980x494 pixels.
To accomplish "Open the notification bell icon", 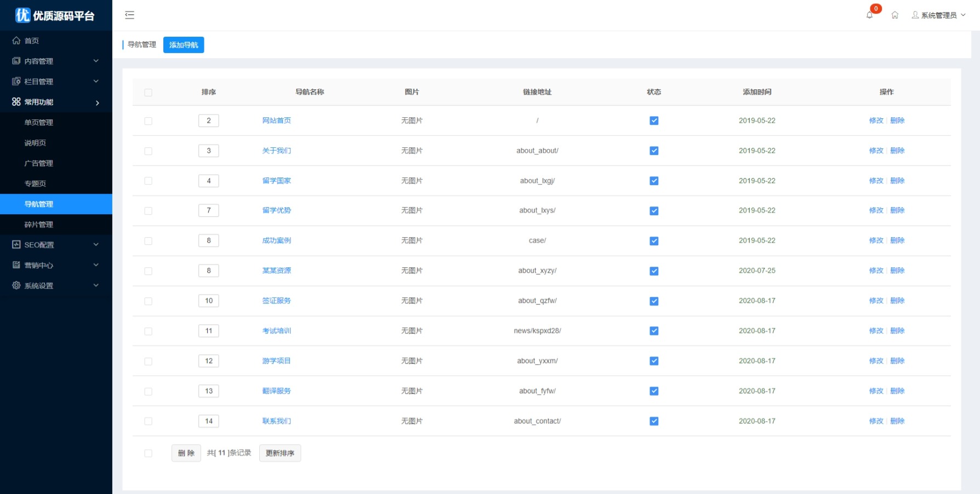I will click(x=869, y=15).
